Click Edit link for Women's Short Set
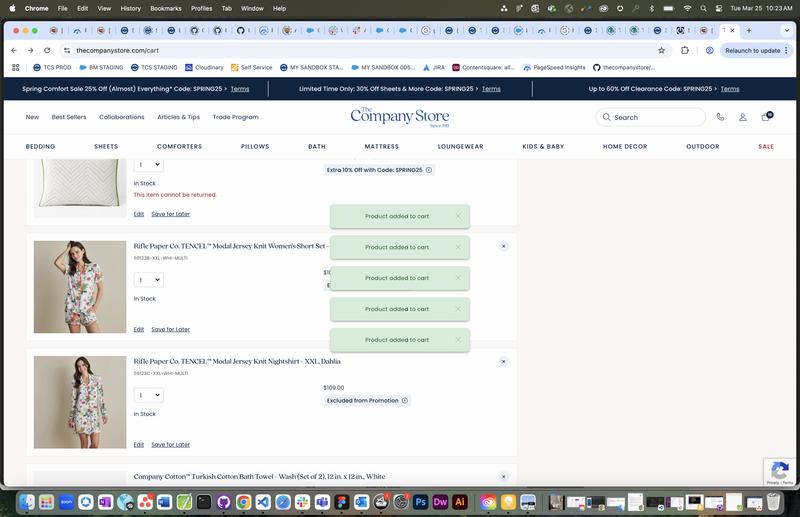The height and width of the screenshot is (517, 800). (x=139, y=329)
